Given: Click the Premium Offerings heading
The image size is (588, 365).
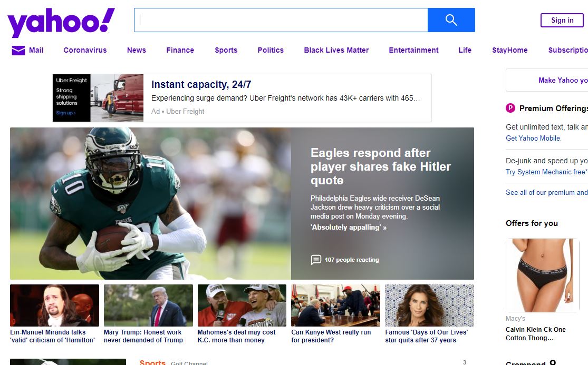Looking at the screenshot, I should coord(554,108).
